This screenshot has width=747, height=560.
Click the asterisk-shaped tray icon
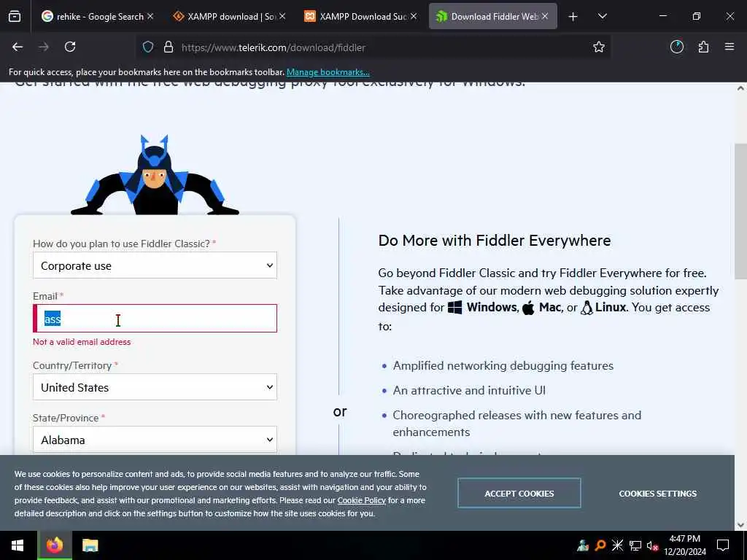point(617,545)
